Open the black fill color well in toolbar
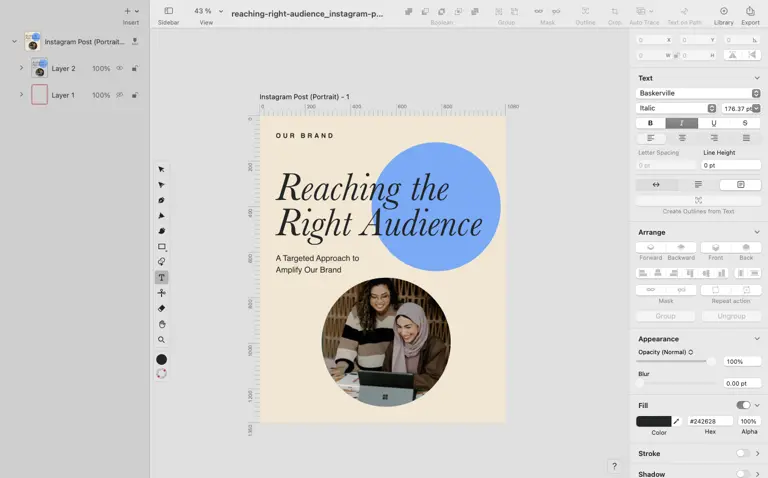Viewport: 768px width, 478px height. point(161,359)
